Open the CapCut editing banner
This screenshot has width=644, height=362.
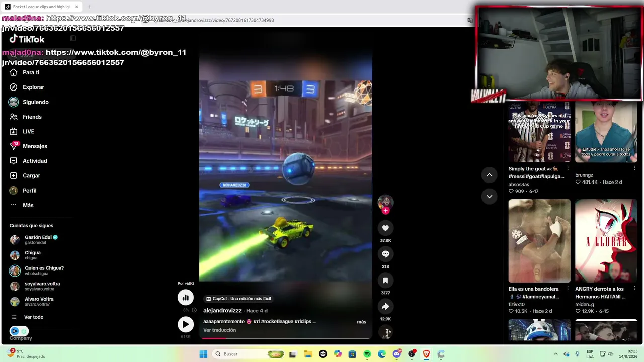coord(238,299)
